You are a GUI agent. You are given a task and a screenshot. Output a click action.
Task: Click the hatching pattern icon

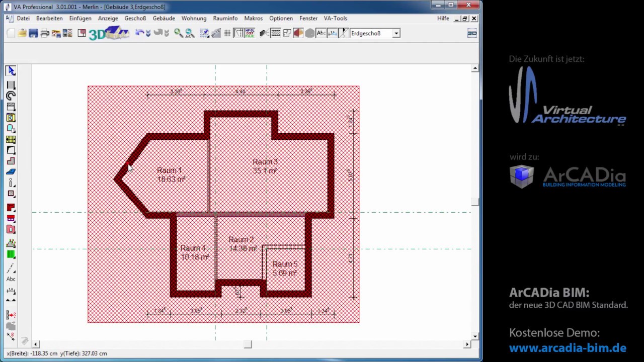point(276,33)
